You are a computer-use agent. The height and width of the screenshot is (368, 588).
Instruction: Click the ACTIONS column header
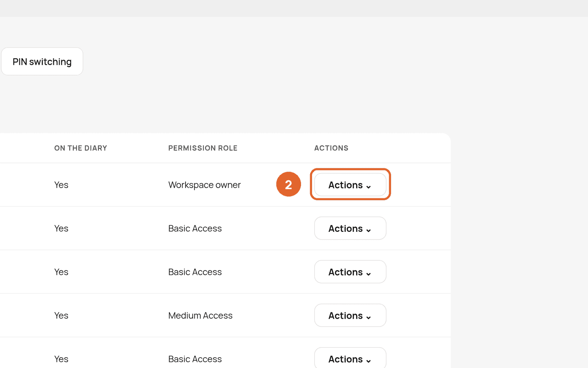point(331,148)
